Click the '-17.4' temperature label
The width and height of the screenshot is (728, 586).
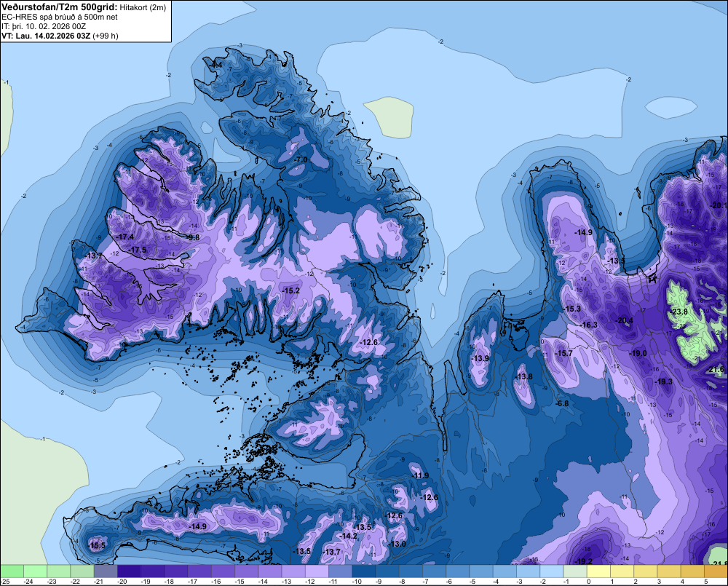click(x=125, y=237)
